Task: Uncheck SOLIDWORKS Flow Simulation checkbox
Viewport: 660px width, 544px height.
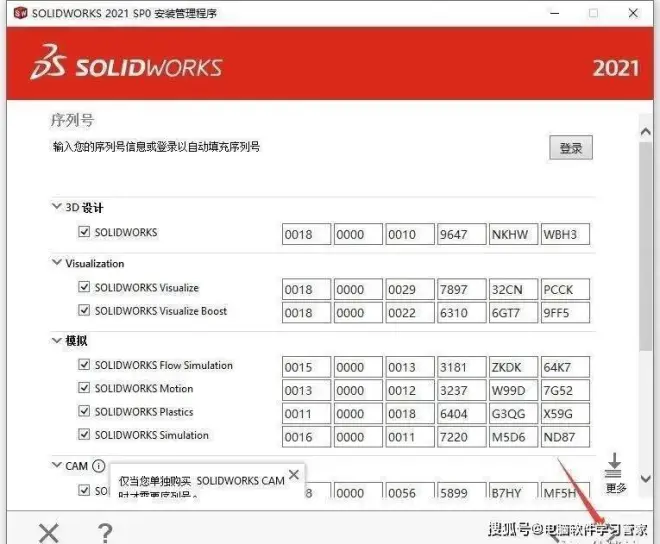Action: click(x=84, y=365)
